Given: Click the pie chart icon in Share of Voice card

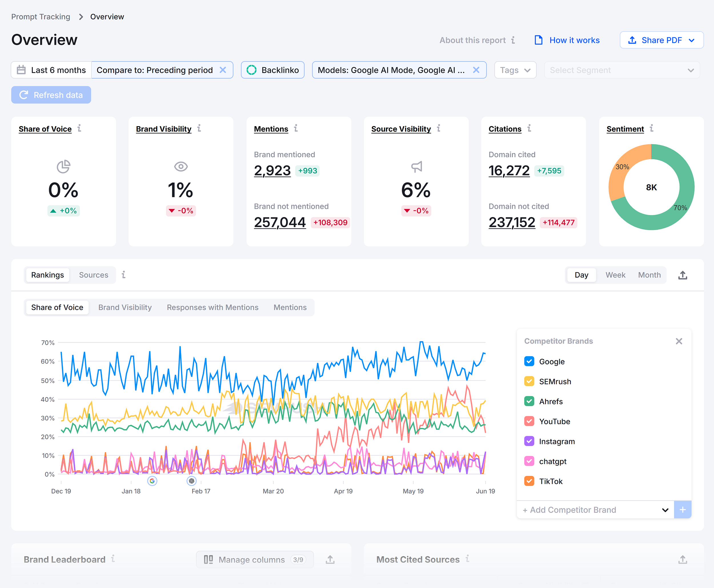Looking at the screenshot, I should (x=63, y=166).
